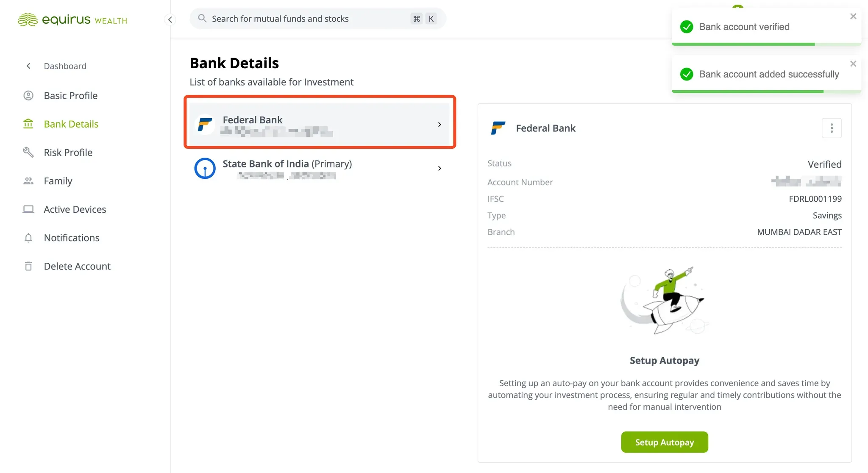The height and width of the screenshot is (473, 868).
Task: Open Notifications section
Action: [72, 238]
